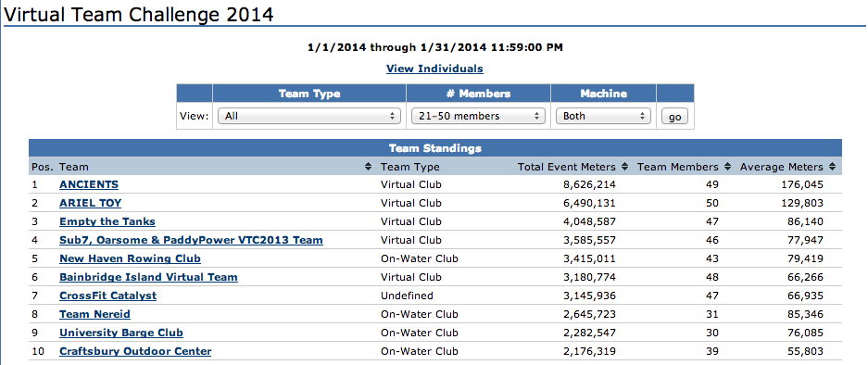868x365 pixels.
Task: Open the Team Type dropdown showing All
Action: [309, 117]
